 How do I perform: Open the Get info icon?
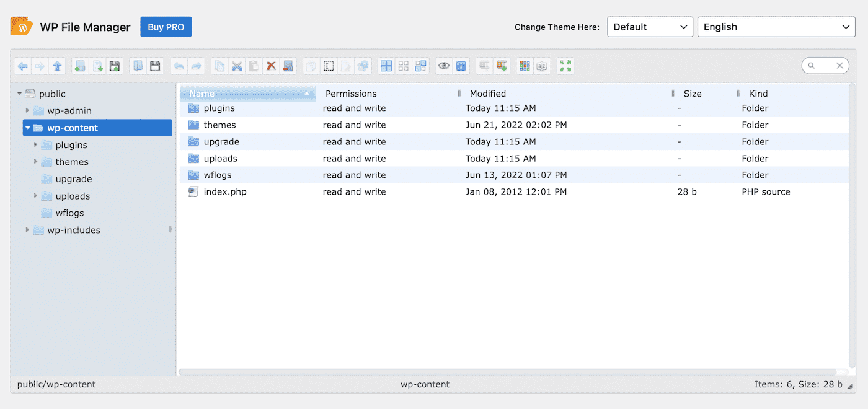point(461,66)
